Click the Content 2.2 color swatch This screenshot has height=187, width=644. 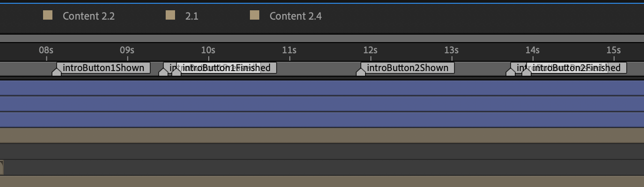tap(47, 15)
